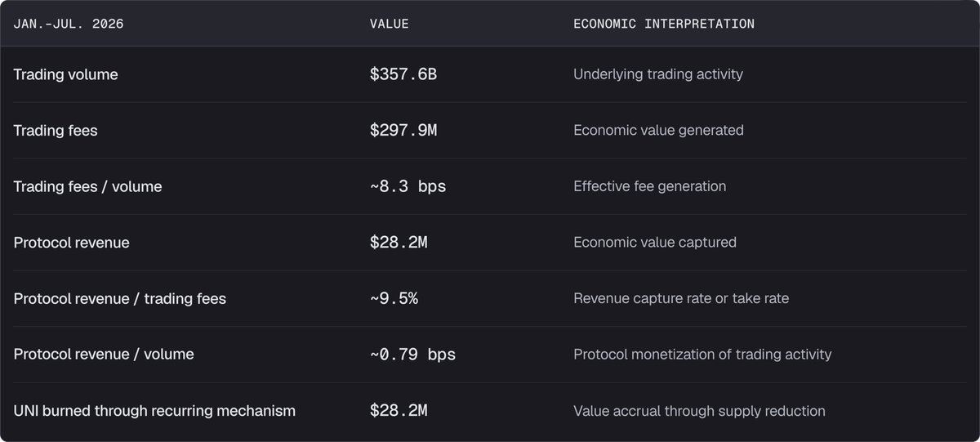Select the $297.9M trading fees value

coord(403,131)
